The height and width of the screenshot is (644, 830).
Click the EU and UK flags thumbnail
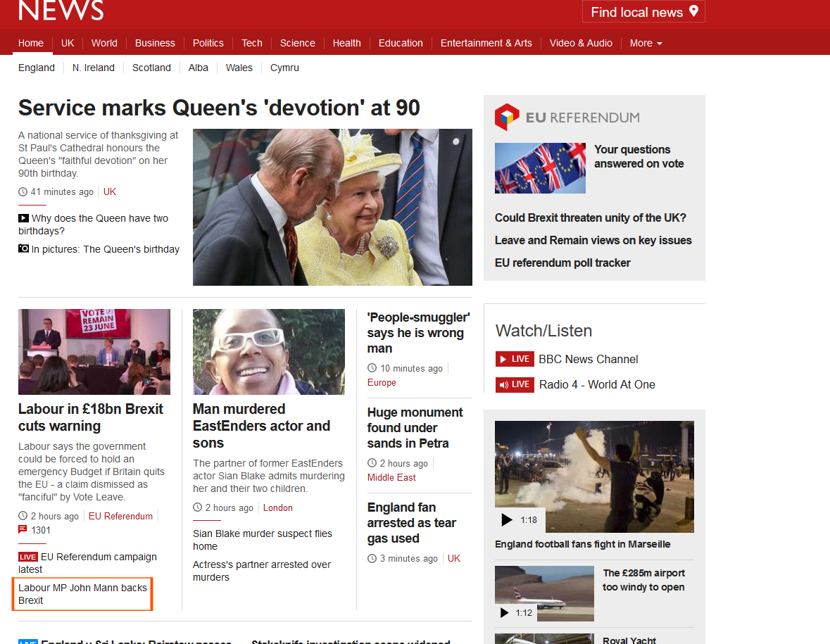541,168
